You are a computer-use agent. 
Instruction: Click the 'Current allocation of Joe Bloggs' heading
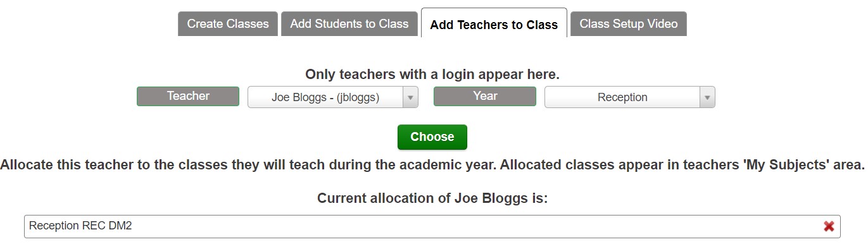tap(432, 198)
